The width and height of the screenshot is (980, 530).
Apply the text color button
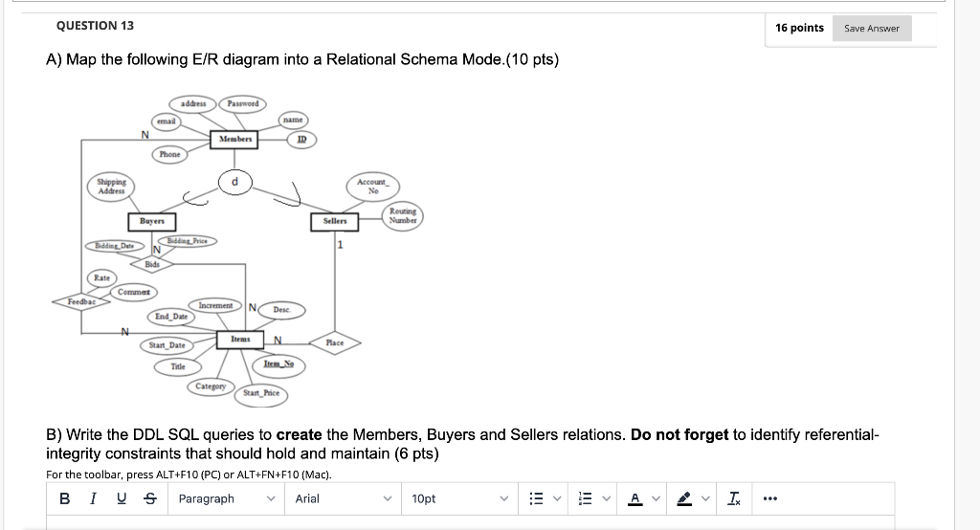point(635,498)
